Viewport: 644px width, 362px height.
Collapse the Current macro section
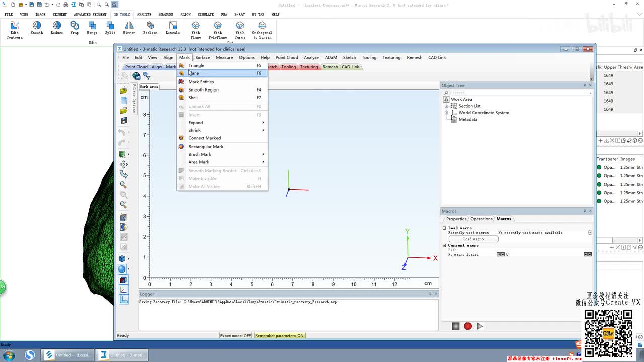[x=444, y=246]
